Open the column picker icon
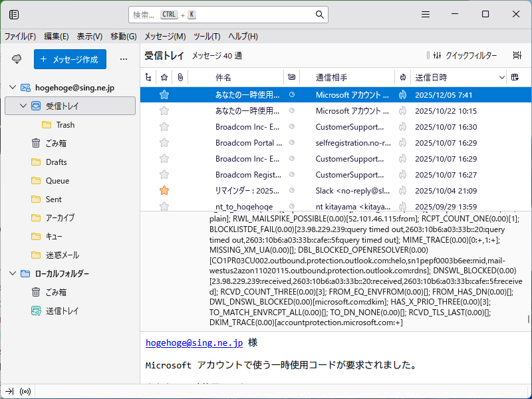532x399 pixels. 515,77
